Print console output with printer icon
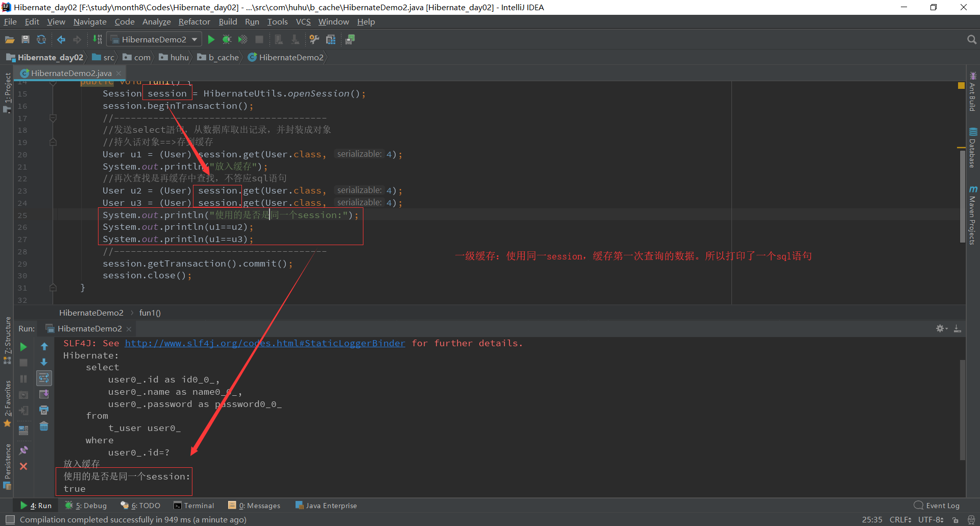This screenshot has width=980, height=526. click(x=44, y=410)
